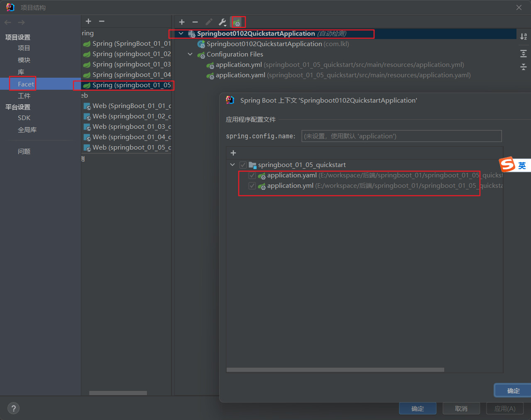Add config file with dialog plus icon
Viewport: 531px width, 420px height.
pyautogui.click(x=233, y=153)
